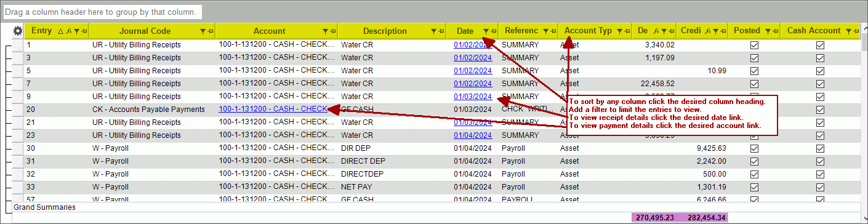Toggle Cash Account checkbox for entry 20
The image size is (868, 224).
820,110
